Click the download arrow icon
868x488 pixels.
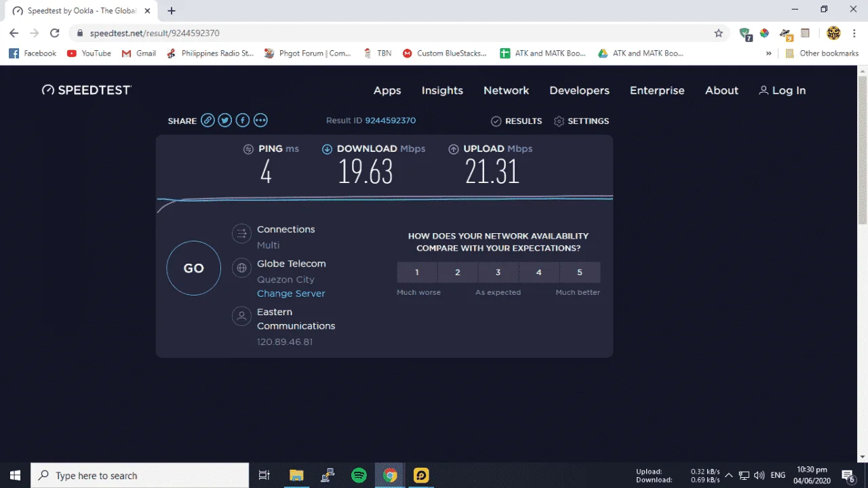tap(328, 149)
